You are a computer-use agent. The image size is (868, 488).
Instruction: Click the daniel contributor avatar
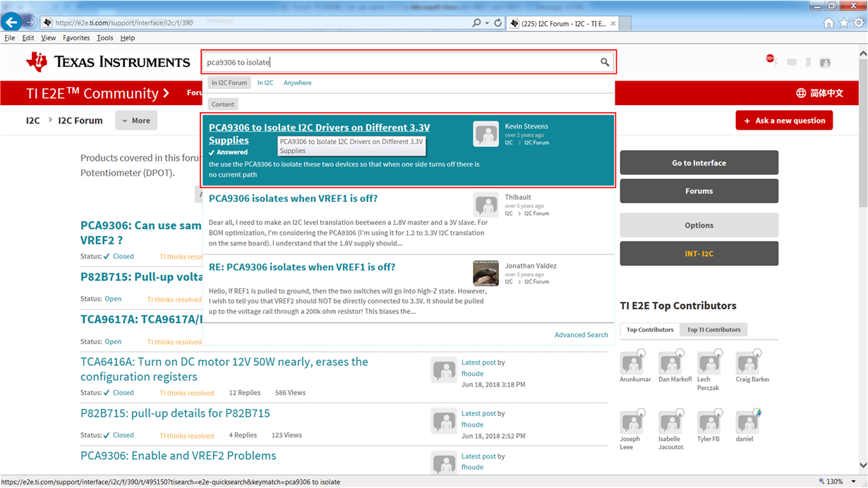coord(747,422)
